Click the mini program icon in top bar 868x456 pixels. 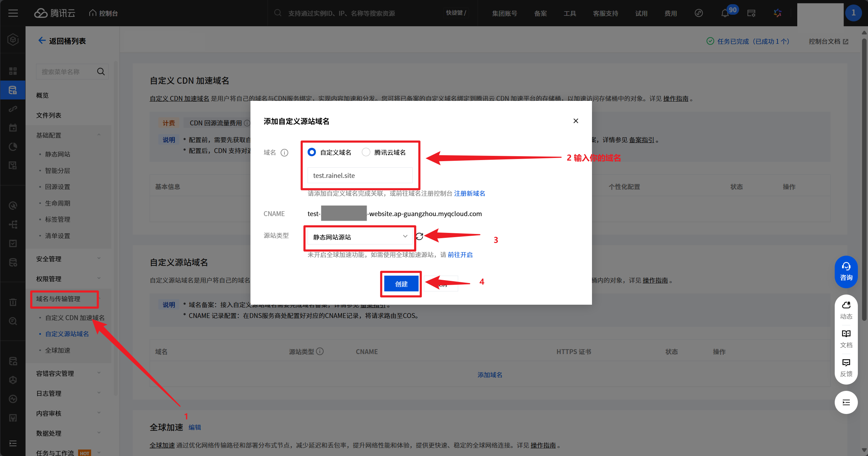pyautogui.click(x=699, y=13)
